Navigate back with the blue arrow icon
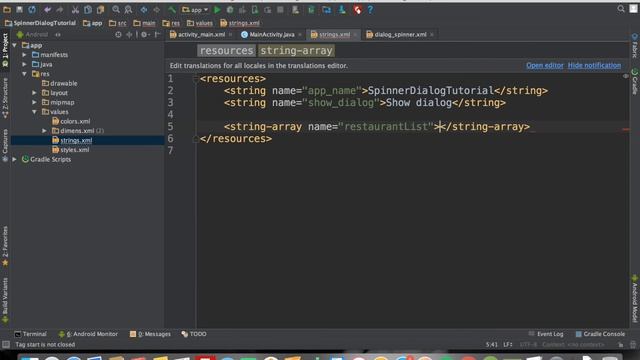Image resolution: width=640 pixels, height=360 pixels. 144,9
